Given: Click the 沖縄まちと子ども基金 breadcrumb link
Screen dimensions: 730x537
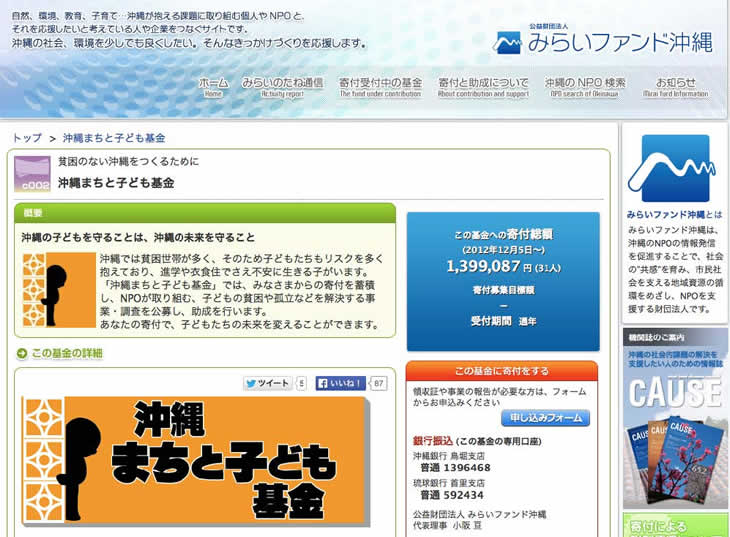Looking at the screenshot, I should [x=114, y=138].
